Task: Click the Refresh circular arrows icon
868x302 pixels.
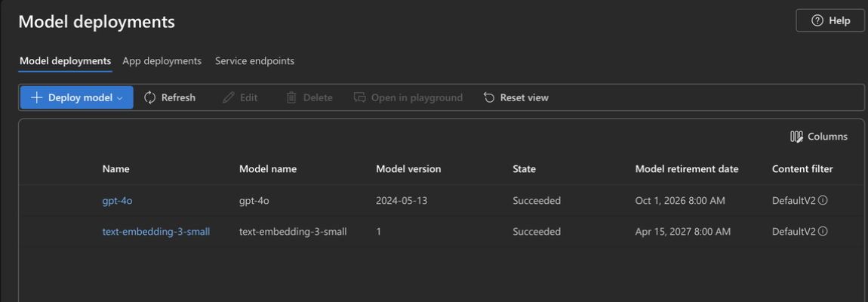Action: coord(149,97)
